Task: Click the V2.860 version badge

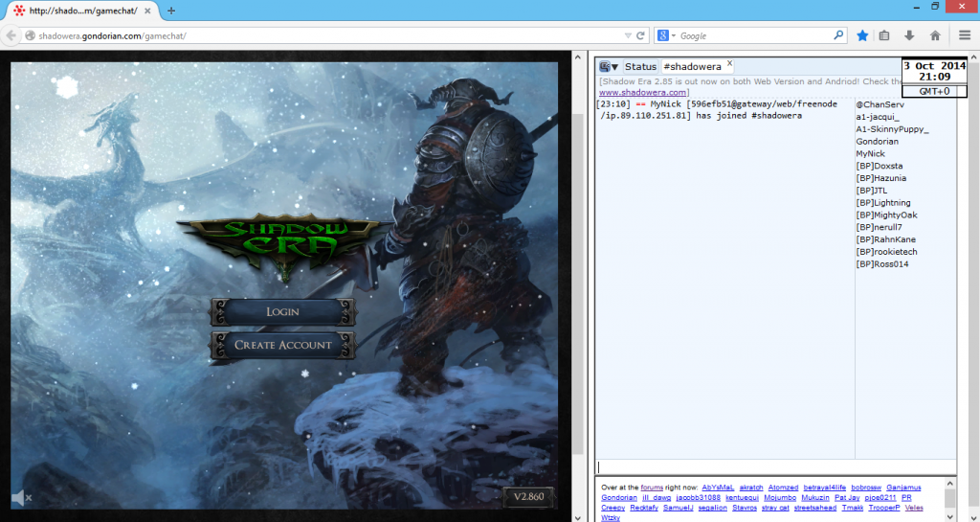Action: point(528,497)
